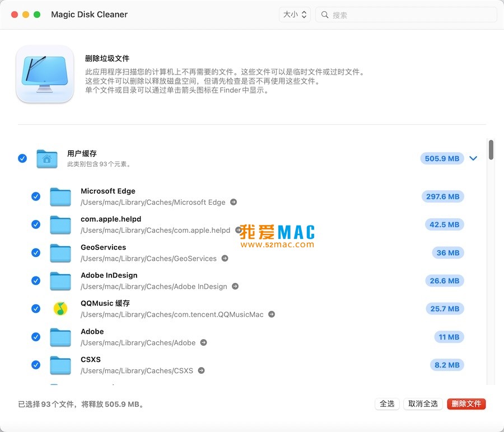Click the 11 MB size badge

449,337
